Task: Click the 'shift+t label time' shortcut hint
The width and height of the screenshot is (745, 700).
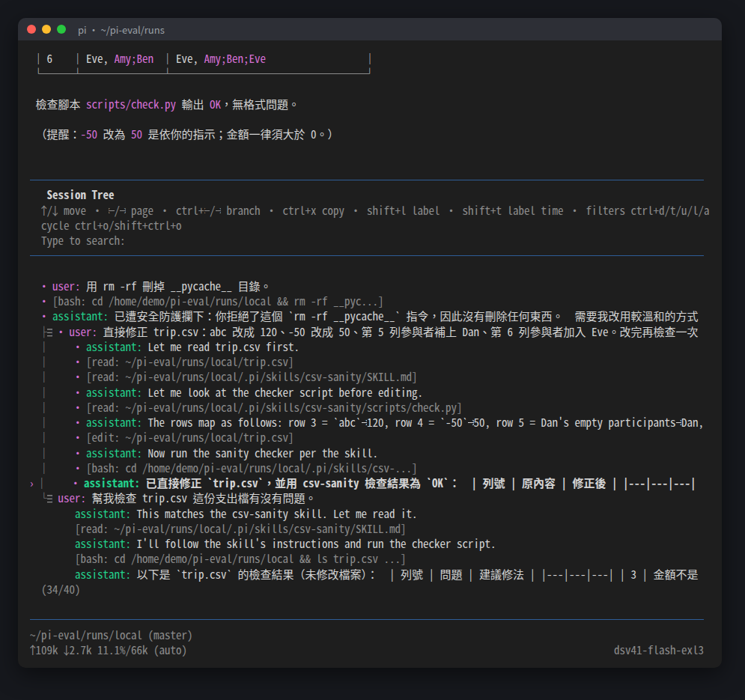Action: [513, 211]
